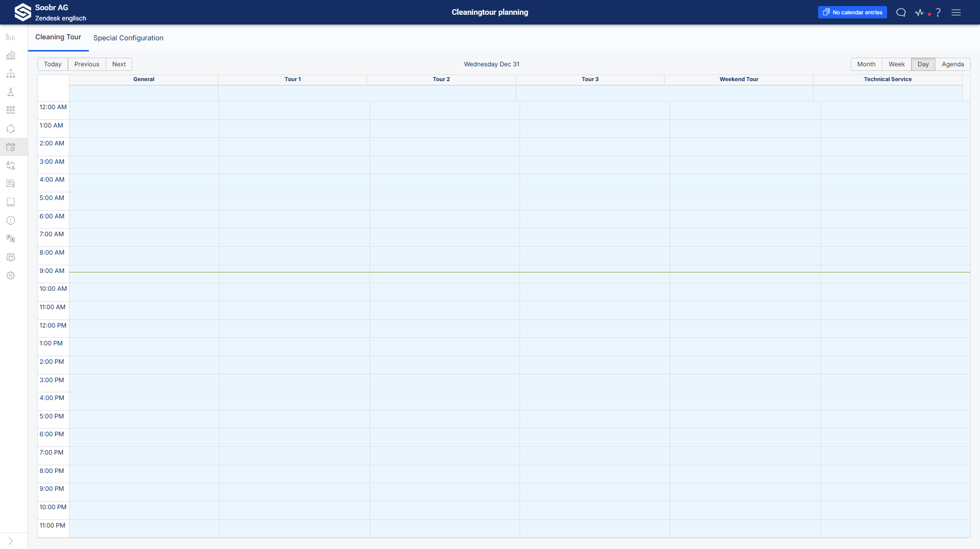Click the organization hierarchy sidebar icon
The width and height of the screenshot is (980, 549).
(x=11, y=74)
